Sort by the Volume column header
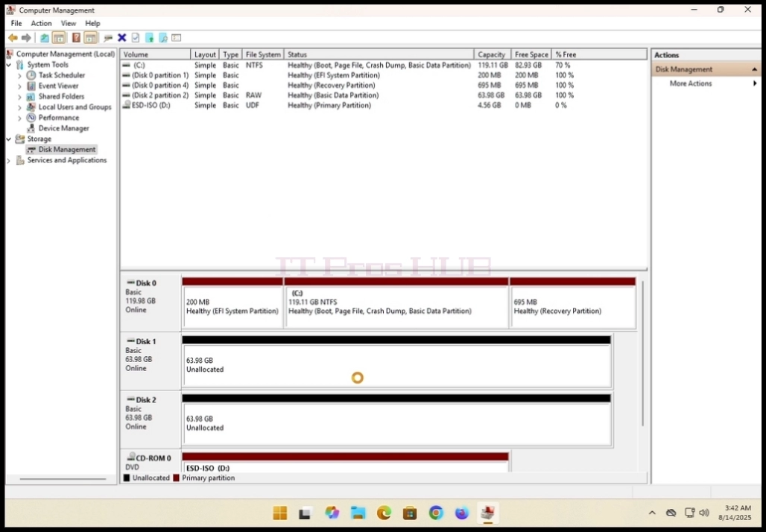Screen dimensions: 766x532 [x=155, y=54]
